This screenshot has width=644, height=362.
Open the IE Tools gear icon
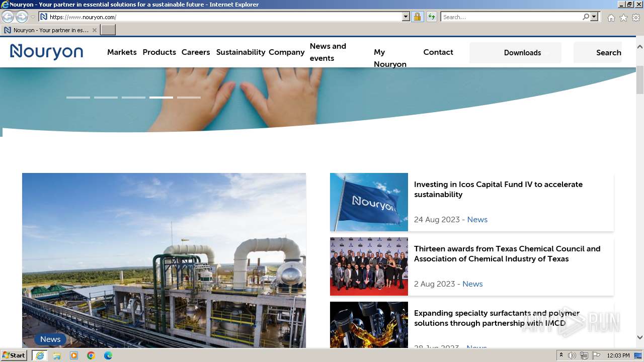[636, 18]
